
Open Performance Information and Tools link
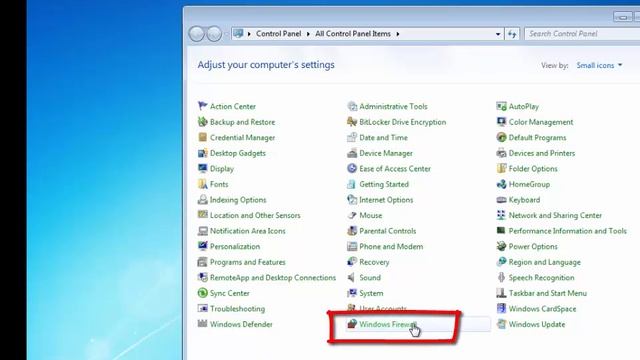pyautogui.click(x=567, y=231)
